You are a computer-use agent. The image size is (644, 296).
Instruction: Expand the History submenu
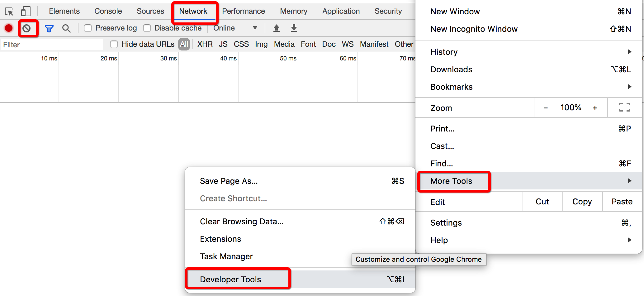click(x=529, y=52)
